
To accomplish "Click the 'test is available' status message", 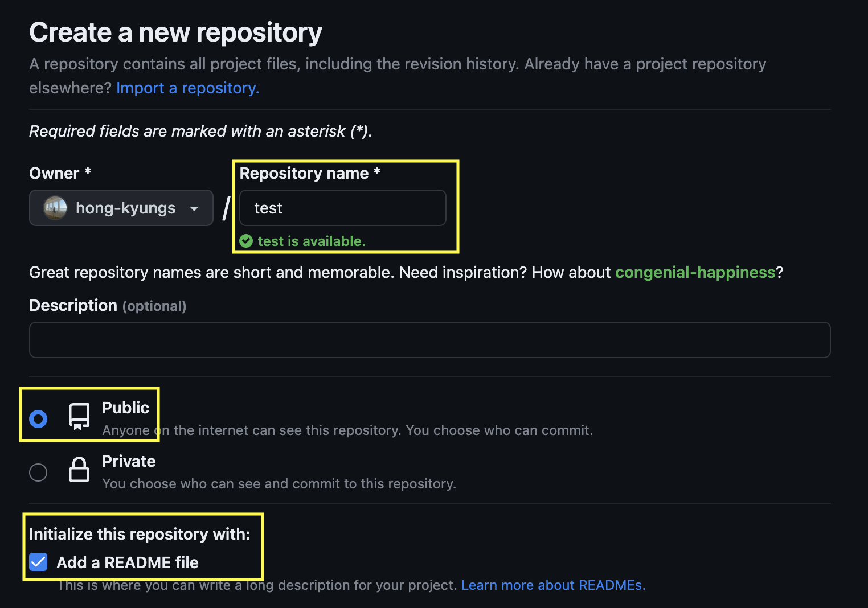I will [x=311, y=241].
